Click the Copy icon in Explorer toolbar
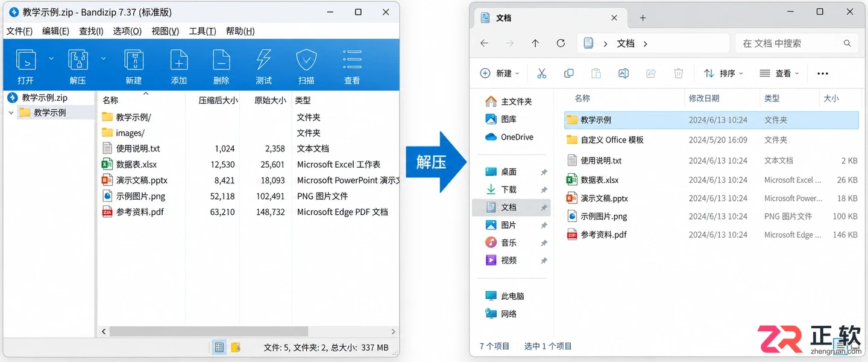 [568, 73]
